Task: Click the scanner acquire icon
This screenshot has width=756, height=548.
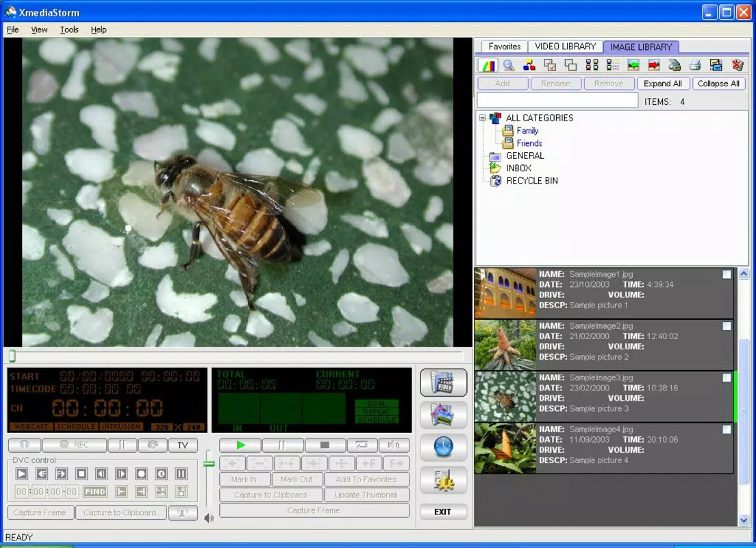Action: coord(675,65)
